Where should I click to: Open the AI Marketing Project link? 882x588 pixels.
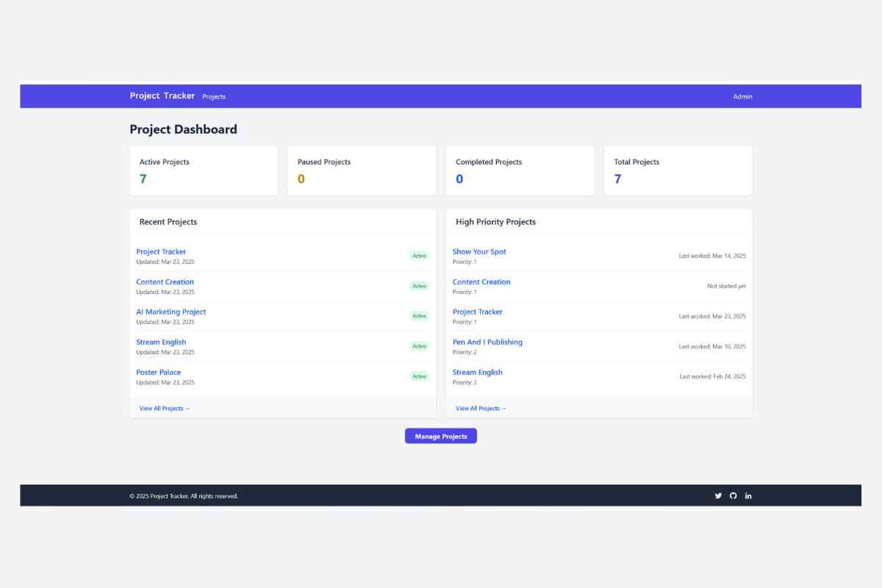[171, 312]
